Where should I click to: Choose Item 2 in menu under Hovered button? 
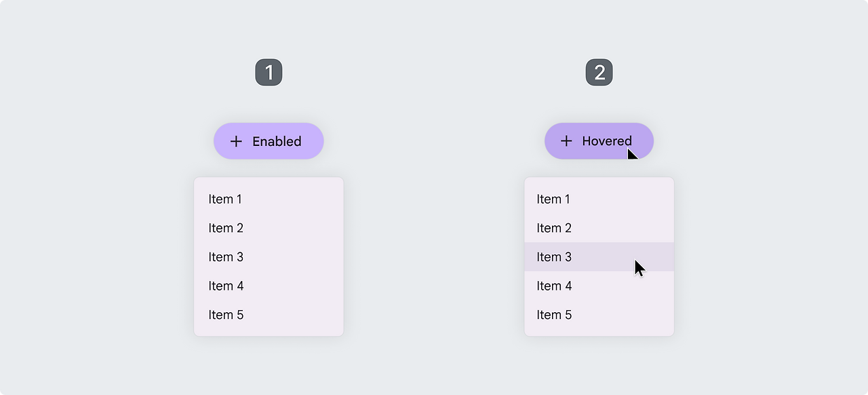point(554,228)
